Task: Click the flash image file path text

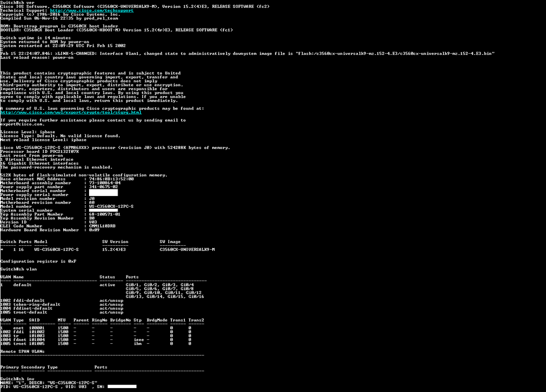Action: (395, 54)
